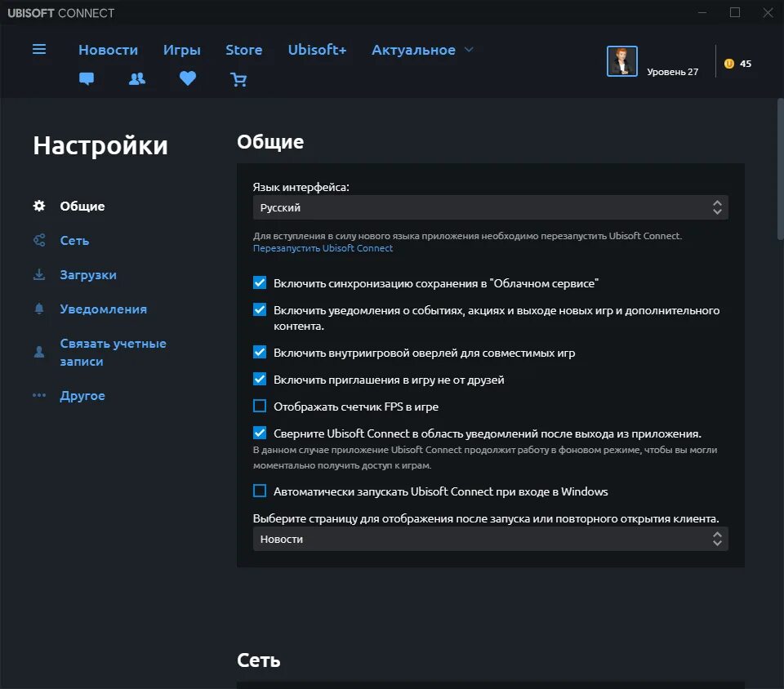Screen dimensions: 784x689
Task: Open the shopping cart icon
Action: click(x=238, y=79)
